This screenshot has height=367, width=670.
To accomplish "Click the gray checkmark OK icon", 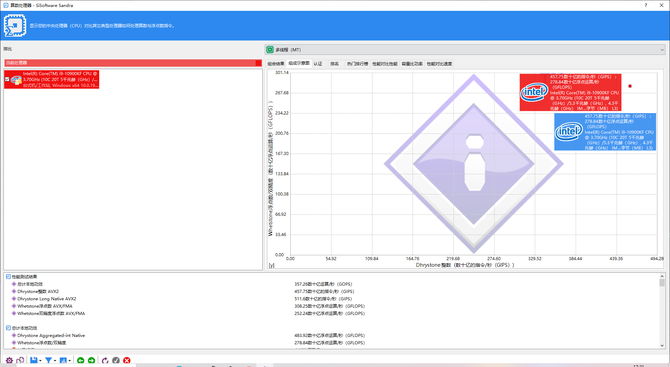I will coord(116,361).
